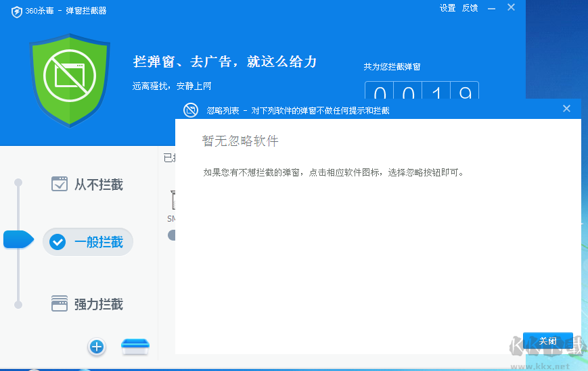
Task: Click the 强力拦截 window icon
Action: pos(60,303)
